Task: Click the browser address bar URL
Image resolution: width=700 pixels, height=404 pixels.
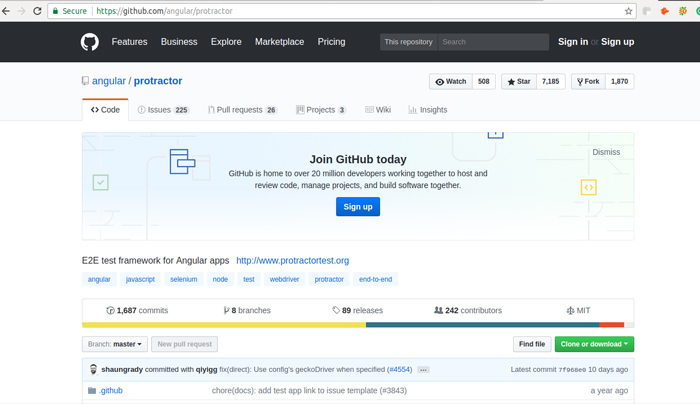Action: point(164,11)
